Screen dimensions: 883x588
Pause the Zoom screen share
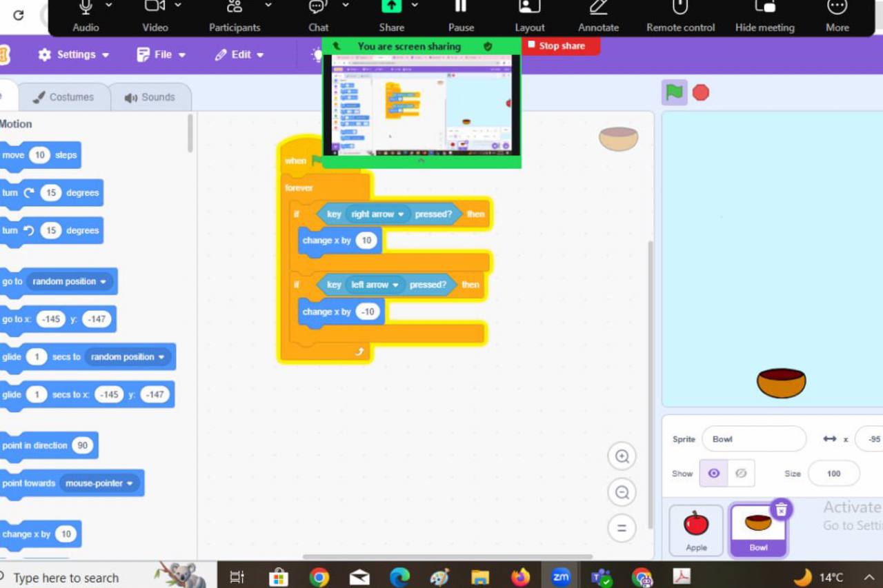pos(461,17)
